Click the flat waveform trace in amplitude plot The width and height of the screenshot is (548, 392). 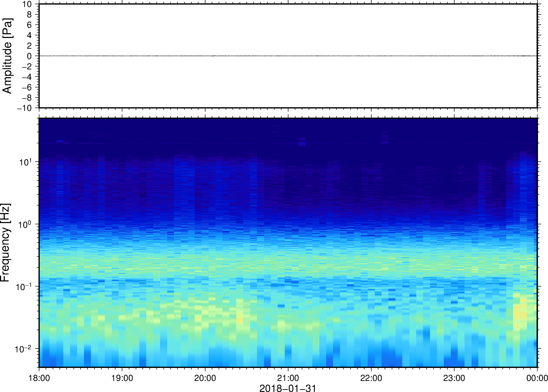pos(288,56)
